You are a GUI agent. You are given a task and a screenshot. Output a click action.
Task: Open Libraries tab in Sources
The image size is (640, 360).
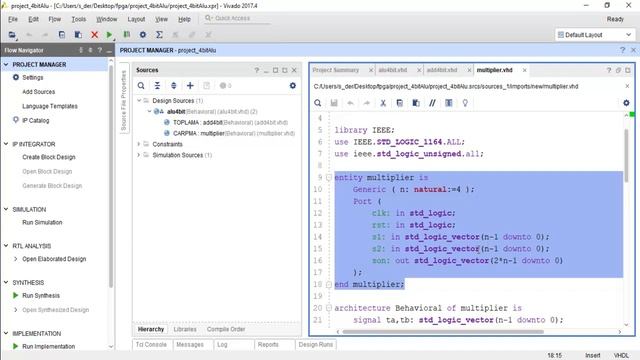point(185,329)
